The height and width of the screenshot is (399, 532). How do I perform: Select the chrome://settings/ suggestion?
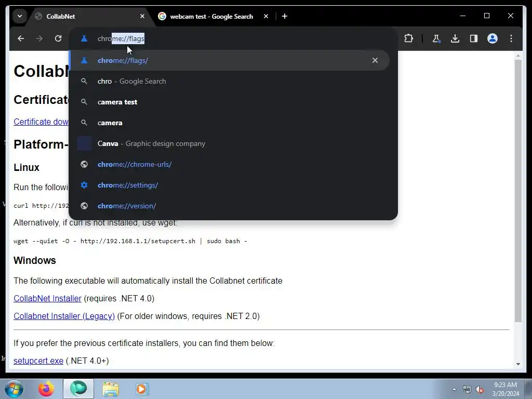point(229,185)
